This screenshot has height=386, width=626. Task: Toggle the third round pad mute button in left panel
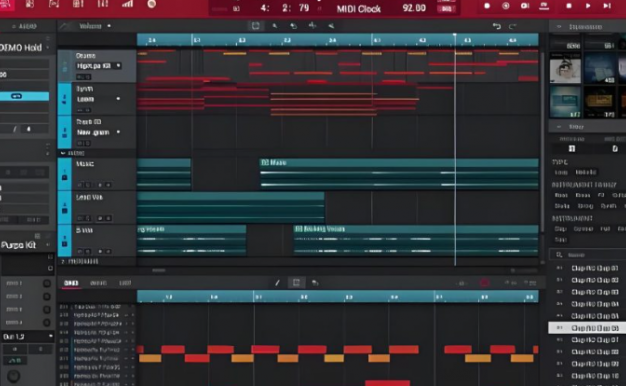pyautogui.click(x=47, y=309)
